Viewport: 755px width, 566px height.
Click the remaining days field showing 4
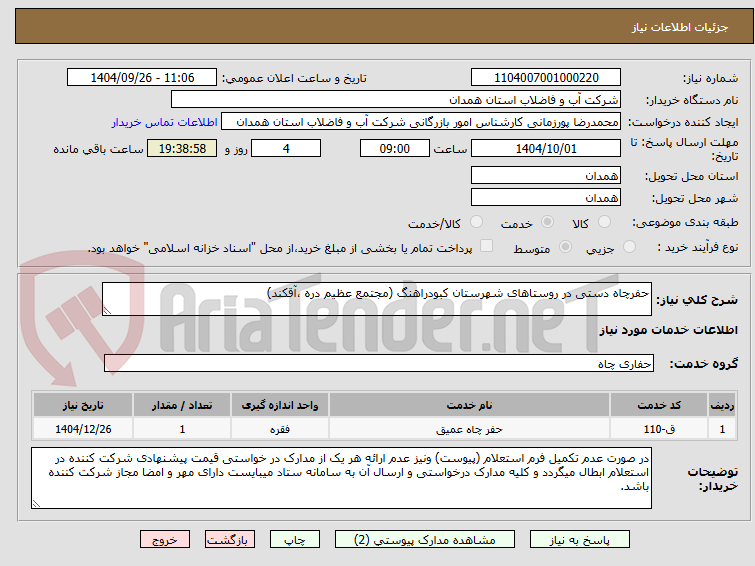pyautogui.click(x=286, y=148)
